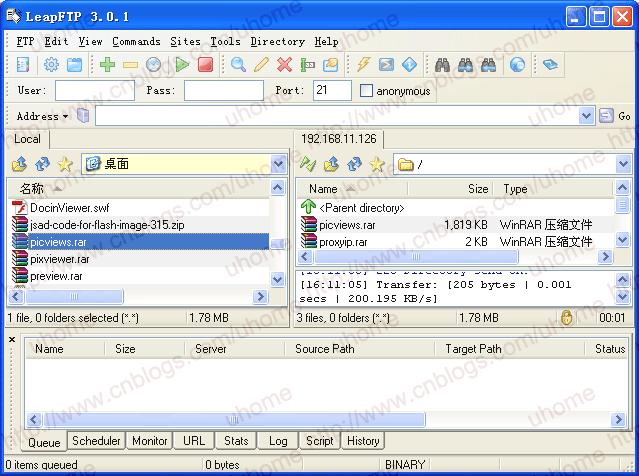Open the Sites menu
This screenshot has width=639, height=476.
(185, 42)
